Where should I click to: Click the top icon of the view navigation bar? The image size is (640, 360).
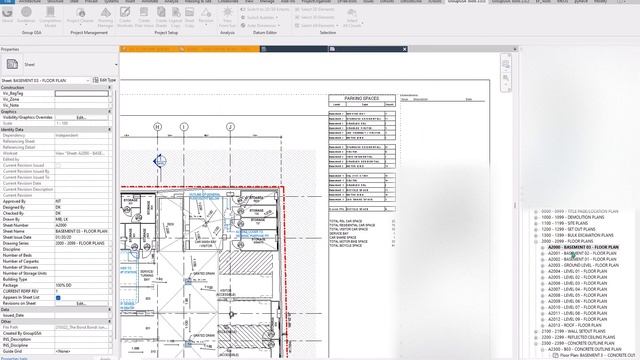506,64
